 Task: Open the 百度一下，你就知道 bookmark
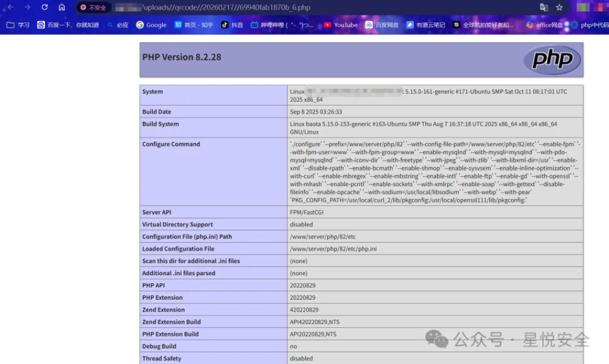(x=67, y=25)
